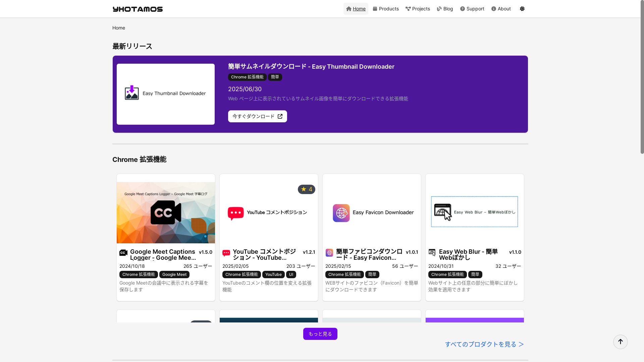Click the scroll-to-top arrow button
This screenshot has width=644, height=362.
[x=621, y=342]
